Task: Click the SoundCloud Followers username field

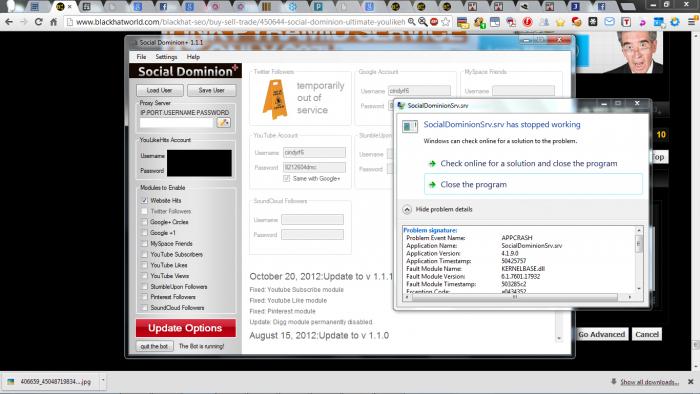Action: (312, 220)
